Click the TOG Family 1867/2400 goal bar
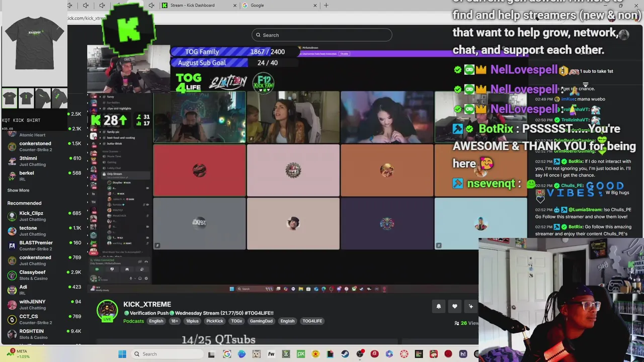644x362 pixels. pyautogui.click(x=234, y=52)
